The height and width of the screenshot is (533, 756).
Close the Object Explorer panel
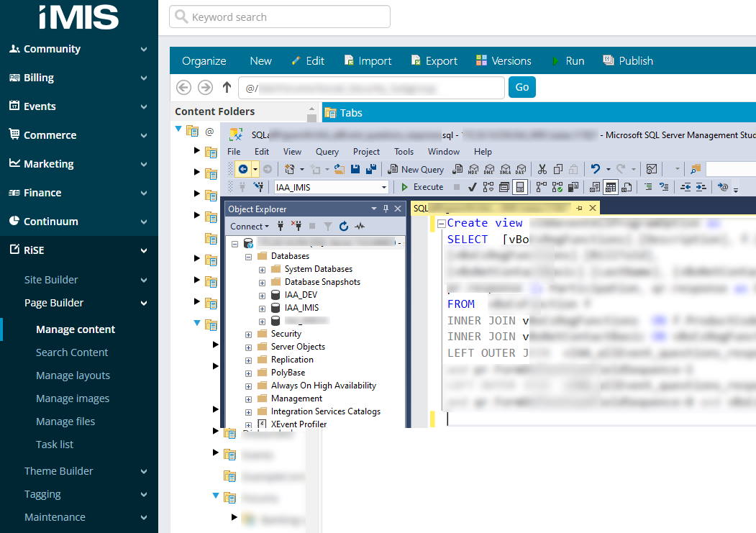[x=398, y=209]
